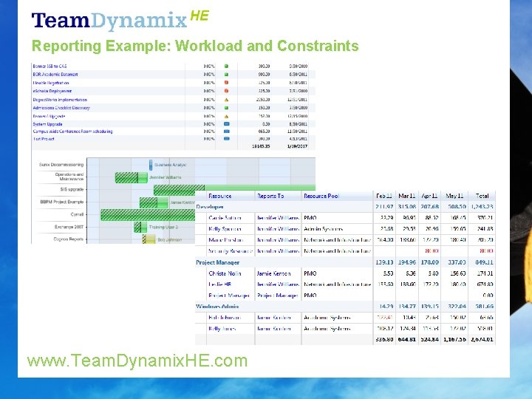
Task: Click Jennifer Williams in Carrie Sutton row
Action: tap(278, 218)
